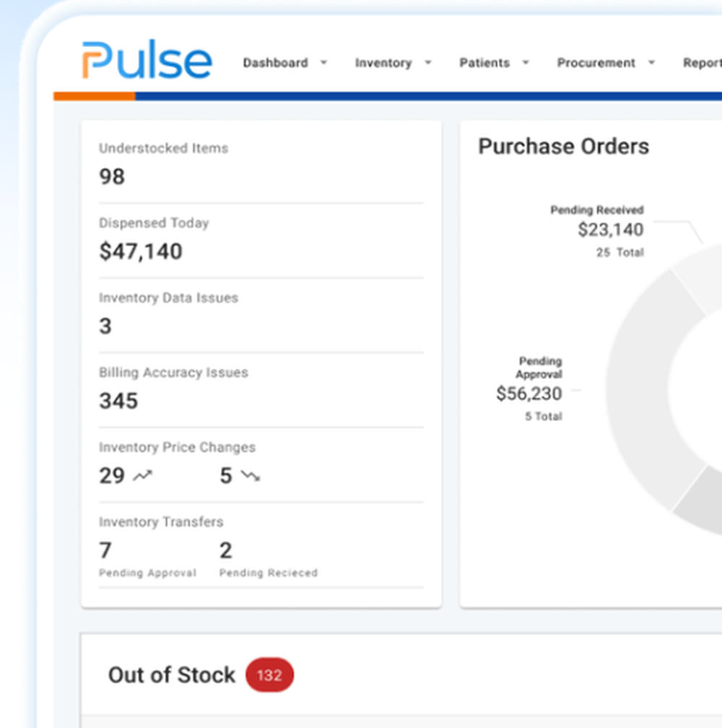Select the Inventory Transfers label
The width and height of the screenshot is (722, 728).
[x=161, y=522]
